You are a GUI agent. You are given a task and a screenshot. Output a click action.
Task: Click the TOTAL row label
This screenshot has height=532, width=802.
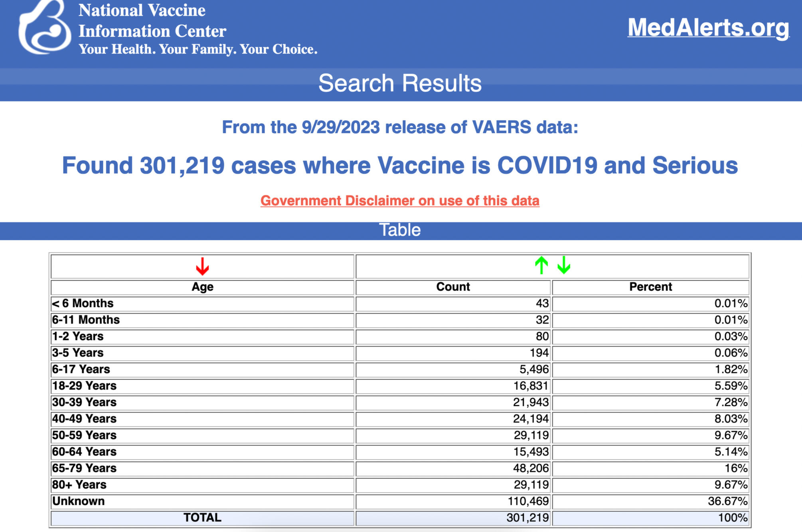pos(202,518)
